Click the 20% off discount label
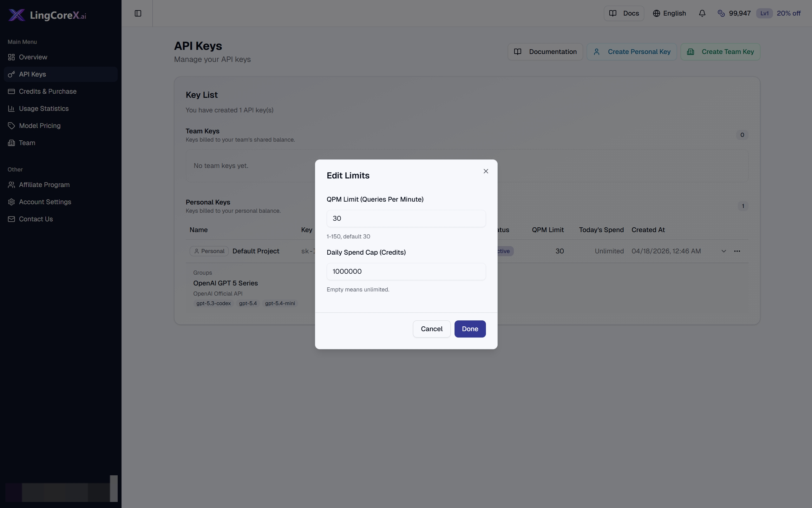The image size is (812, 508). point(789,13)
